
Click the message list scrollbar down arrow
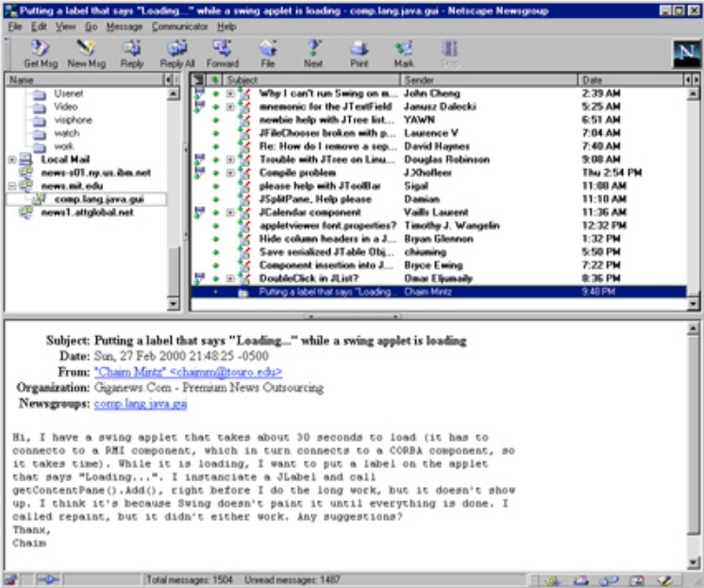point(694,304)
